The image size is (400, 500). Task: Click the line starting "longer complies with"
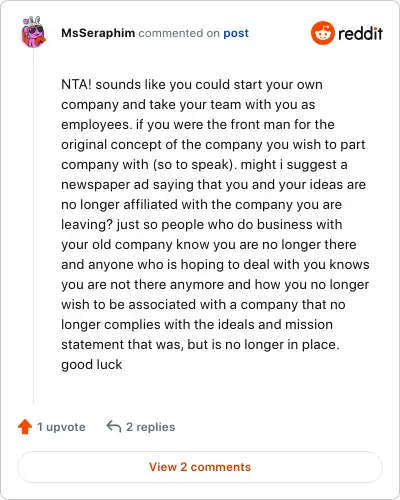coord(197,325)
